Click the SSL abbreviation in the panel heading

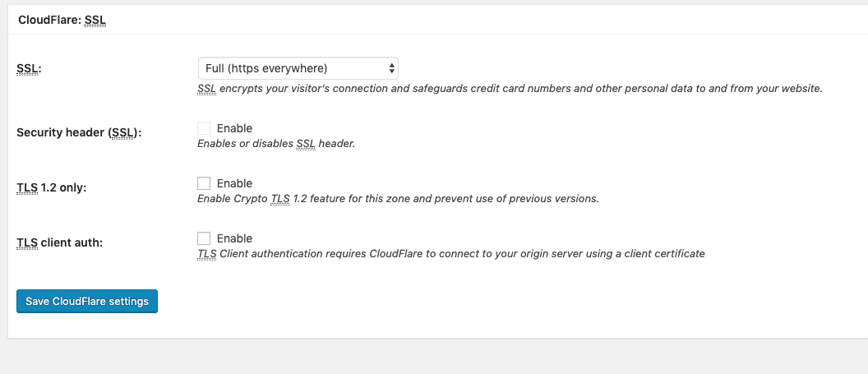97,19
